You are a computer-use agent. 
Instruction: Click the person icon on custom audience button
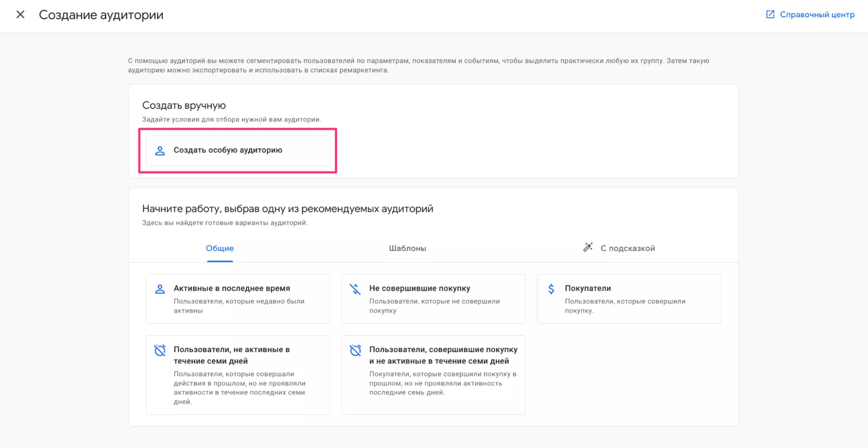[160, 151]
